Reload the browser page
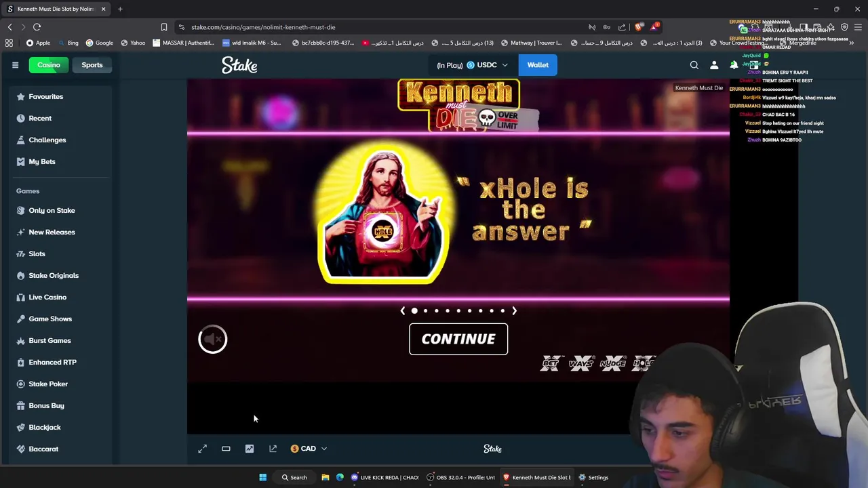Viewport: 868px width, 488px height. (37, 27)
